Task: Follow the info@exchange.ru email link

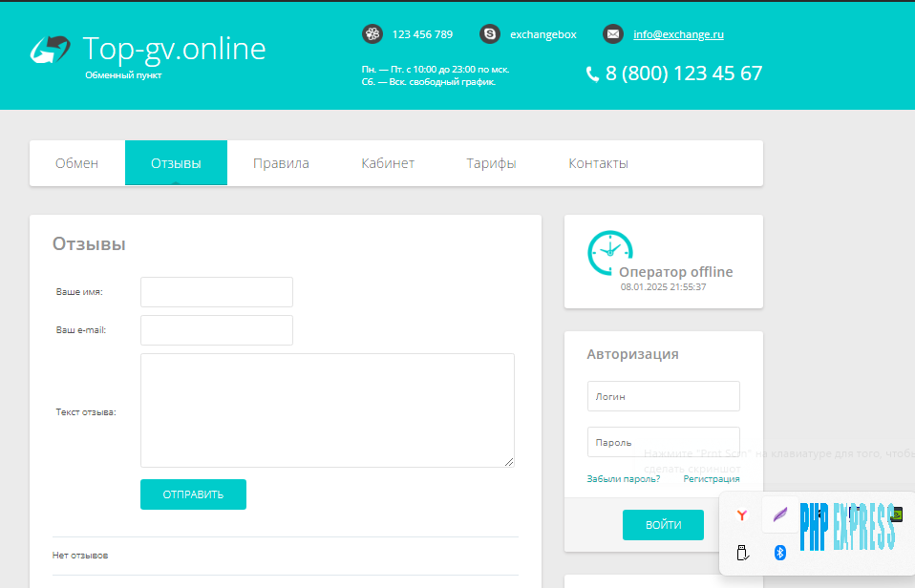Action: pos(679,34)
